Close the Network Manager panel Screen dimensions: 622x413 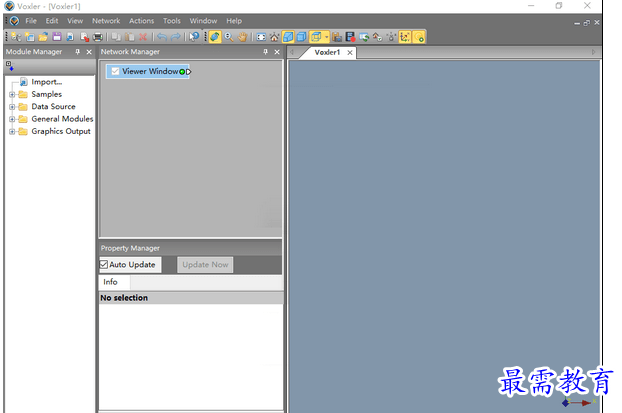coord(277,52)
